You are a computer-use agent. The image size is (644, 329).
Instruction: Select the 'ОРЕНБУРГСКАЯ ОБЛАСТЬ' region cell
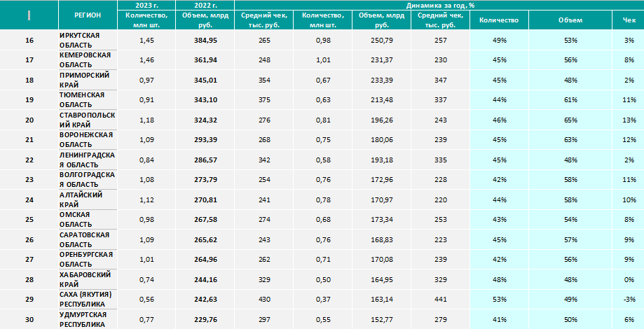88,259
